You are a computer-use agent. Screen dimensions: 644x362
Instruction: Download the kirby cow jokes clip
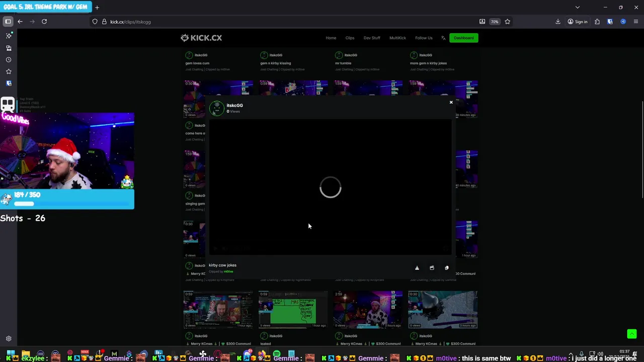click(x=417, y=268)
